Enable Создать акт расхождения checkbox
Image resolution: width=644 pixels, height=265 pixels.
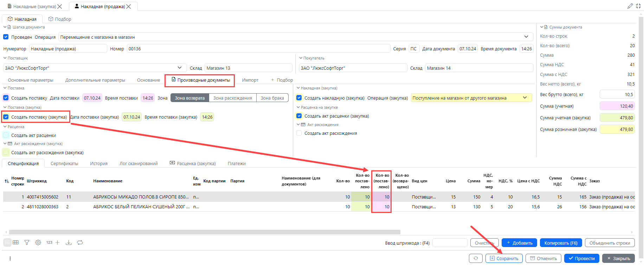299,133
